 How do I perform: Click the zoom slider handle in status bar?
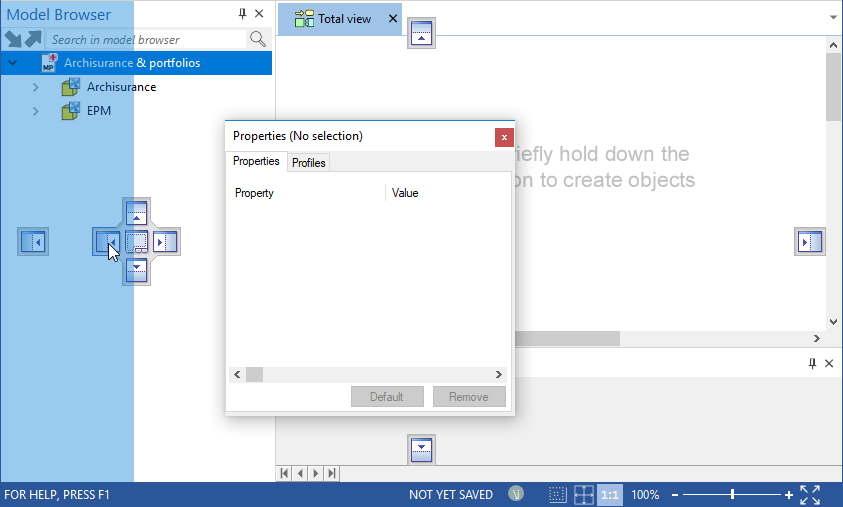coord(733,495)
